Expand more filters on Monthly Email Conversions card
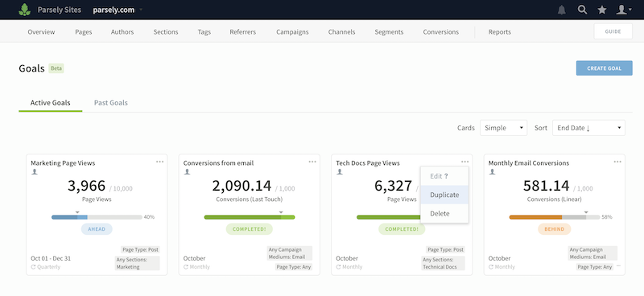Viewport: 644px width, 296px height. pos(618,266)
